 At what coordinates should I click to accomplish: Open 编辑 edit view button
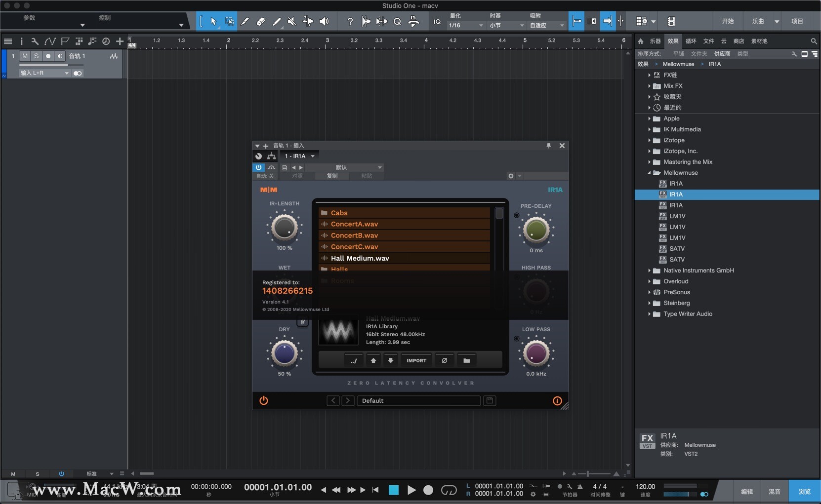[x=747, y=492]
